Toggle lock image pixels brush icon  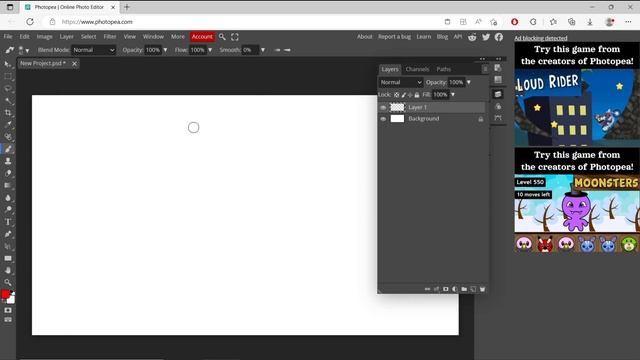[x=403, y=95]
